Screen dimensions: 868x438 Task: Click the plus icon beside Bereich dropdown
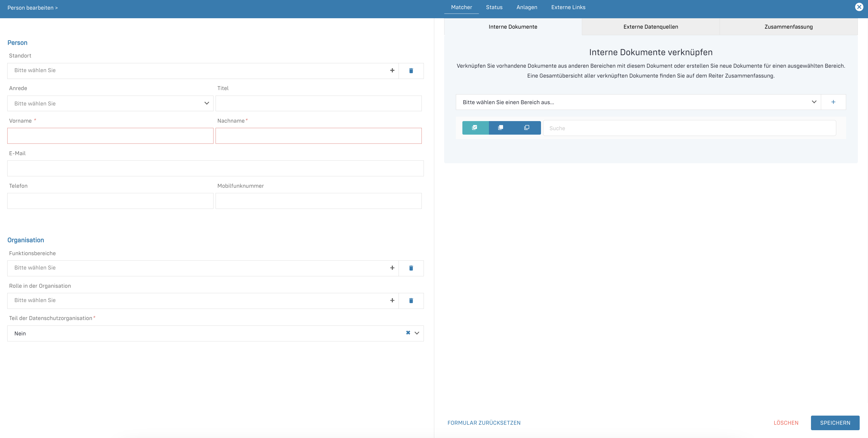coord(833,102)
